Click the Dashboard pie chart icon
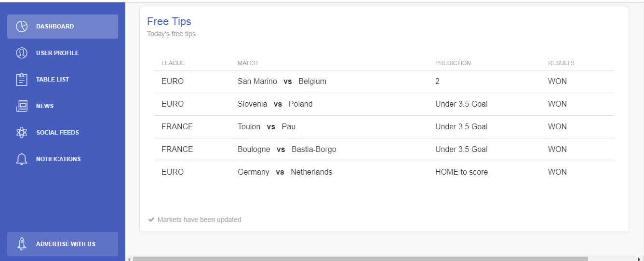The height and width of the screenshot is (261, 644). [22, 27]
